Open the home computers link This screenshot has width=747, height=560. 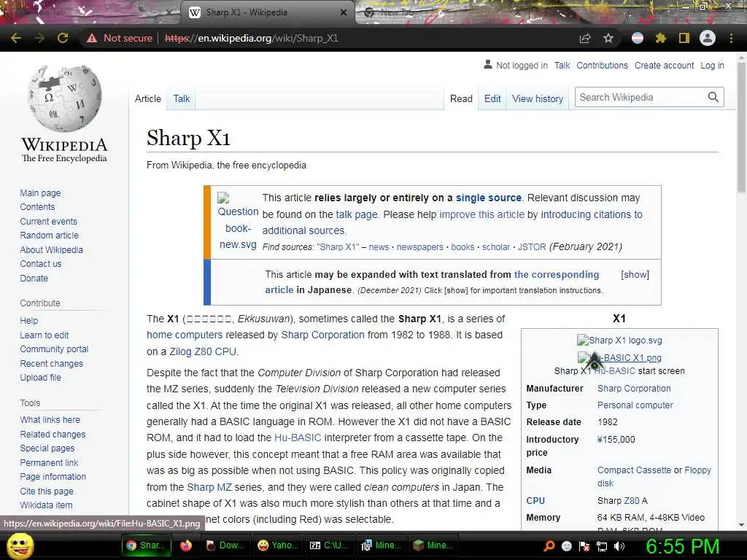pyautogui.click(x=185, y=335)
